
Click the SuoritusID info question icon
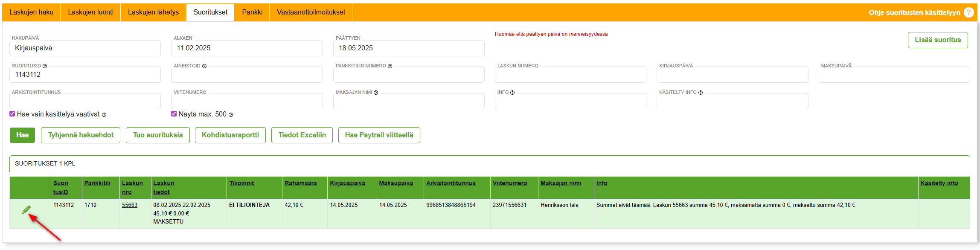(x=45, y=66)
